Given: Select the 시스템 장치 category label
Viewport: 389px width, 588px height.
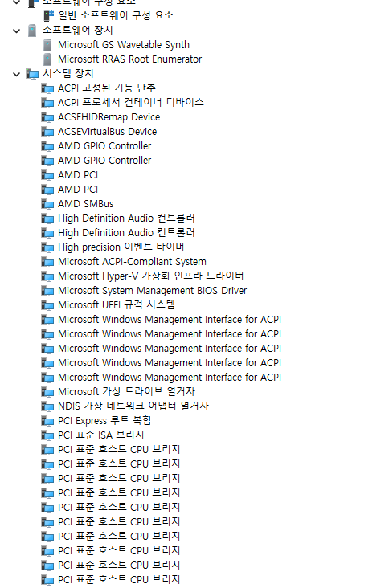Looking at the screenshot, I should 68,74.
